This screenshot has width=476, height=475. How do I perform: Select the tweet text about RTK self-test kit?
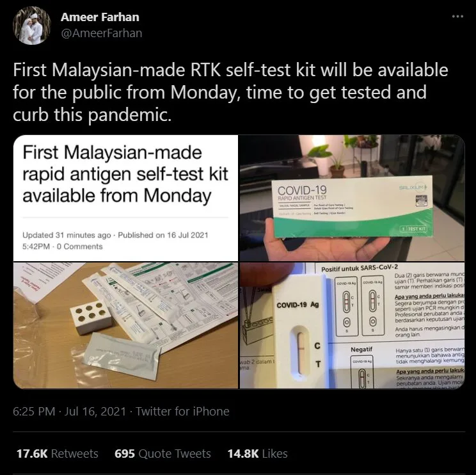[231, 92]
